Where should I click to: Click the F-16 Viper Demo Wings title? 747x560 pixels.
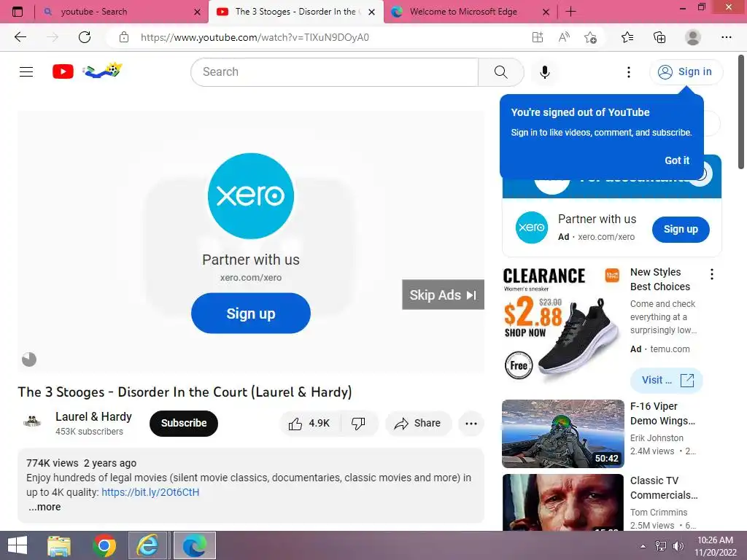[x=662, y=413]
